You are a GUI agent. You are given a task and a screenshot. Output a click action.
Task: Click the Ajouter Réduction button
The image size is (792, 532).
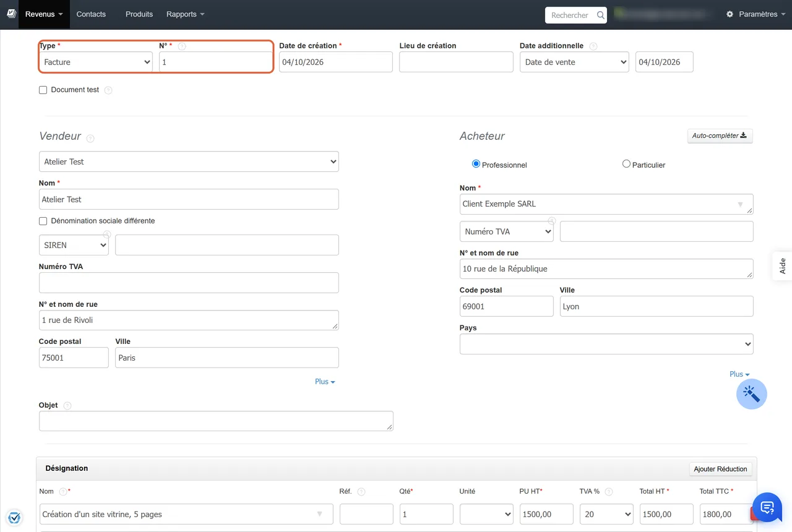pos(721,469)
